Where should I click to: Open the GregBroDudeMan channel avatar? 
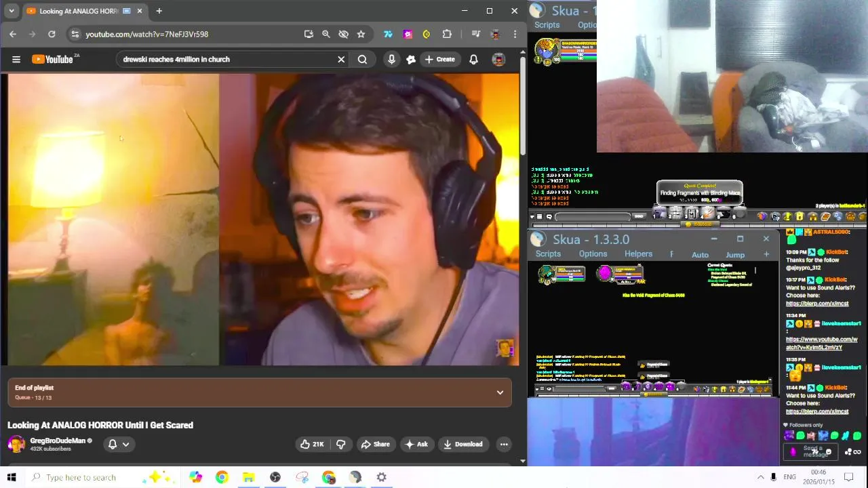click(16, 444)
